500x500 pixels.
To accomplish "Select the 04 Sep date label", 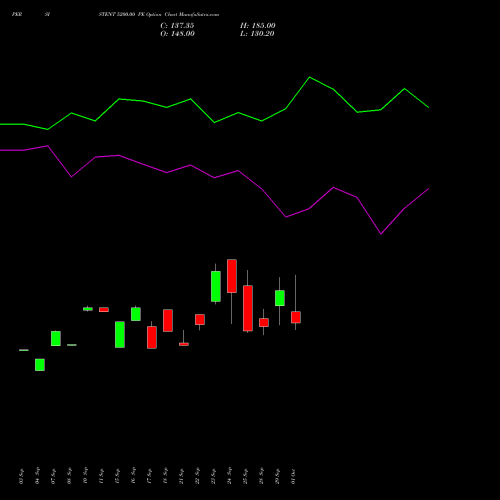I will click(x=37, y=476).
